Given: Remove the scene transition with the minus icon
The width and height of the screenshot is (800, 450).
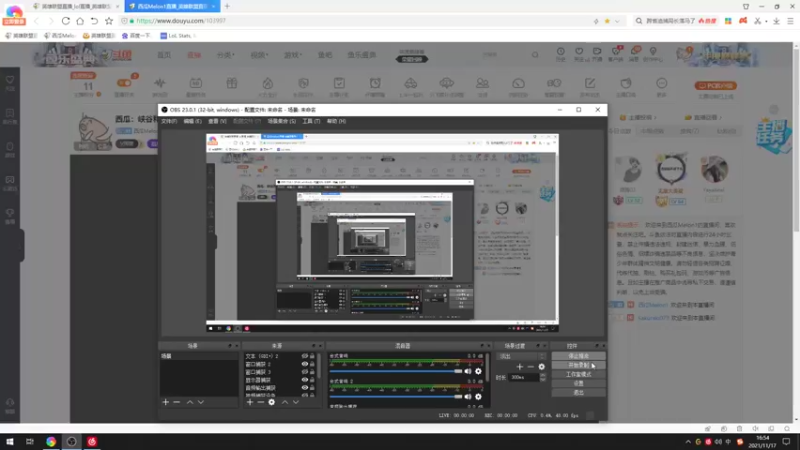Looking at the screenshot, I should tap(531, 366).
